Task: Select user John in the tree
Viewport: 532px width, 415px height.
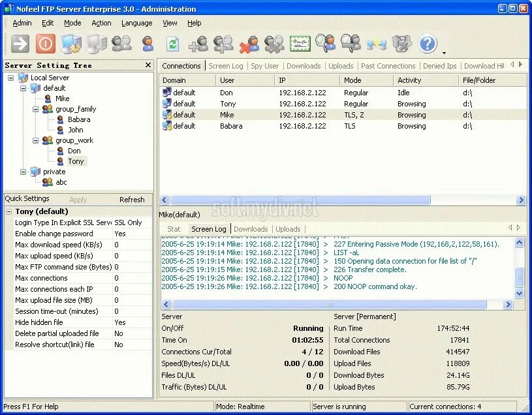Action: click(75, 131)
